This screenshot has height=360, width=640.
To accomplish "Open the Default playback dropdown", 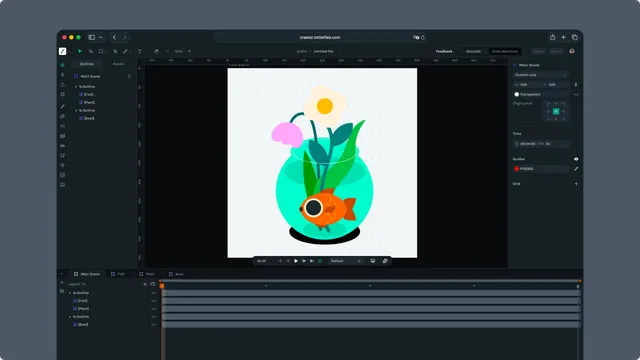I will coord(345,261).
